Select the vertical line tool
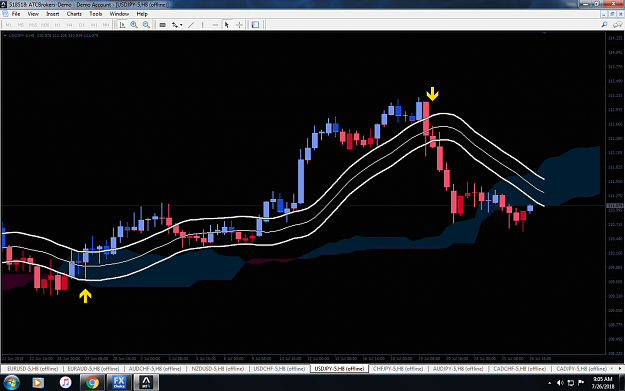Viewport: 625px width, 391px height. (202, 25)
